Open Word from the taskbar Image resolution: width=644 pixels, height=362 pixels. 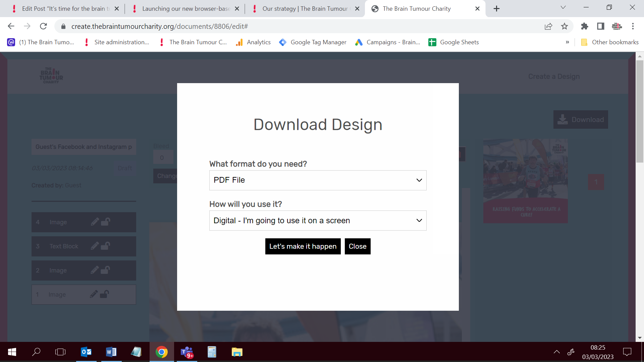point(111,352)
